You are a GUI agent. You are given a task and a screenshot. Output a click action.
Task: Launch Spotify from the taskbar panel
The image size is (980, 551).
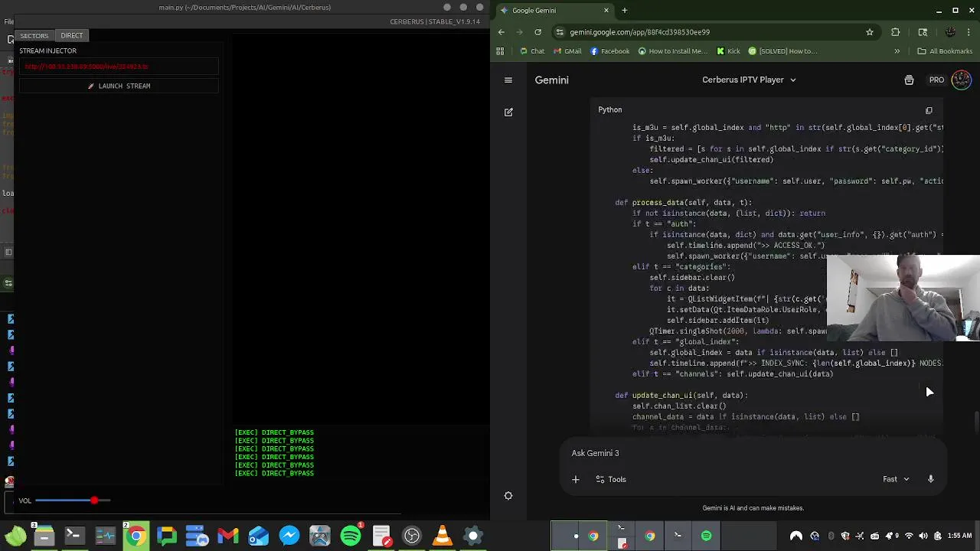pyautogui.click(x=351, y=536)
